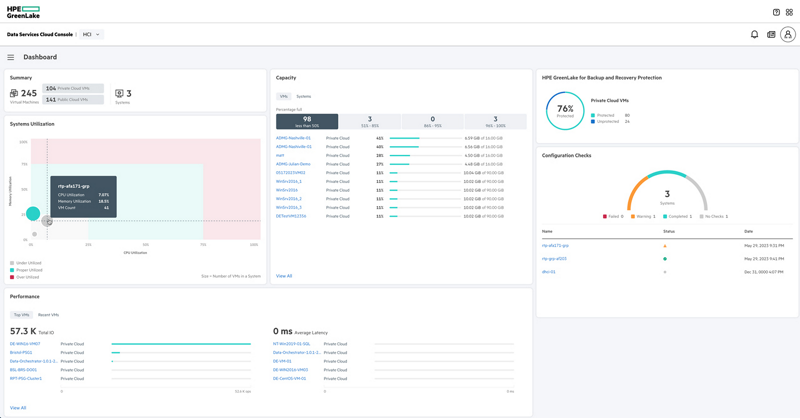Image resolution: width=800 pixels, height=420 pixels.
Task: Filter capacity by 'less than 50%' bucket
Action: point(307,121)
